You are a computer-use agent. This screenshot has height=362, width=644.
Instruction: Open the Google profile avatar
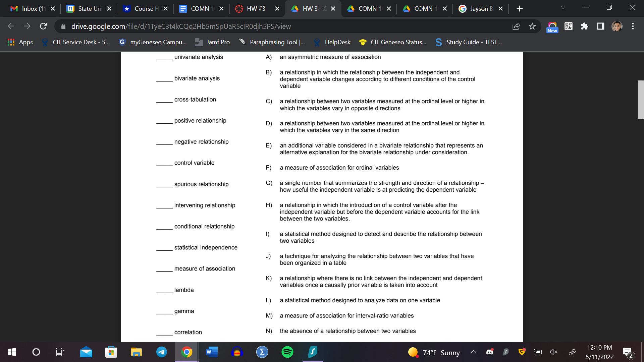(x=616, y=26)
